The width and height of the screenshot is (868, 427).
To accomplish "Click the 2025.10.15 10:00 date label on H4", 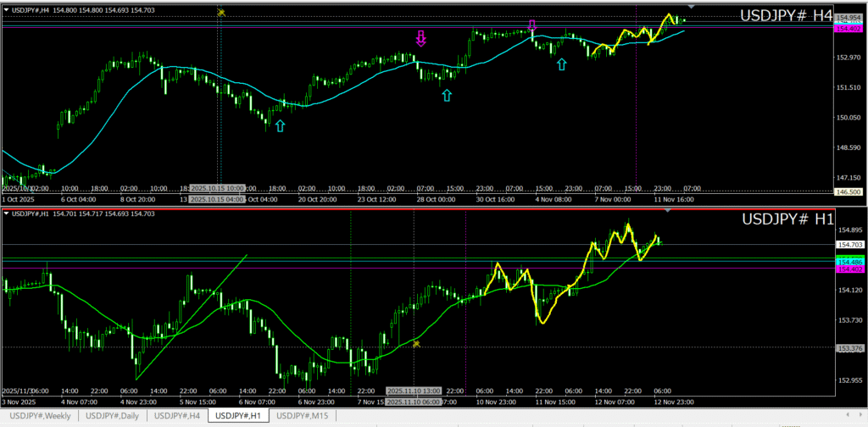I will 218,188.
